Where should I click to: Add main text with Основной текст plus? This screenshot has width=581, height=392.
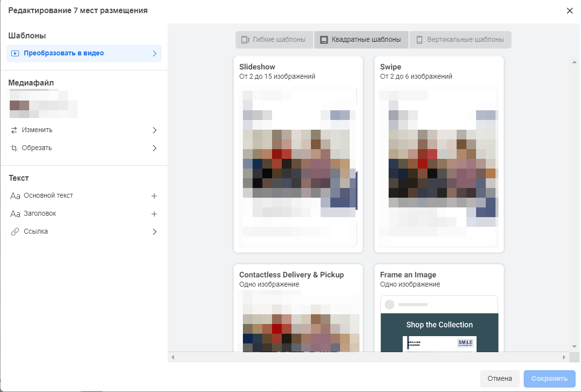pos(154,196)
